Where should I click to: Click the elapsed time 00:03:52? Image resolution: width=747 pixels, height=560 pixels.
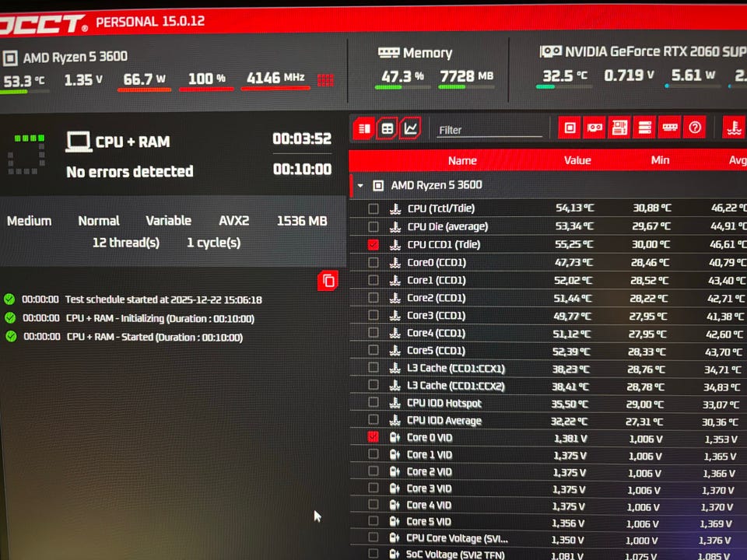pos(302,139)
